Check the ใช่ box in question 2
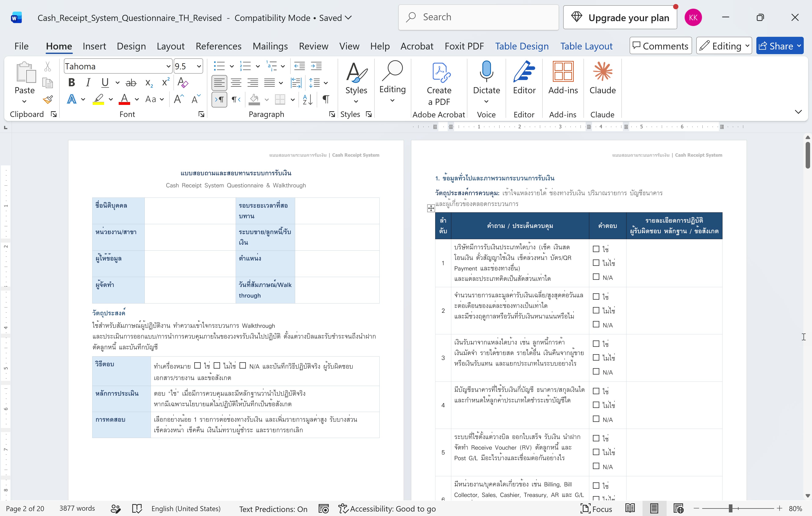This screenshot has height=516, width=812. (596, 296)
